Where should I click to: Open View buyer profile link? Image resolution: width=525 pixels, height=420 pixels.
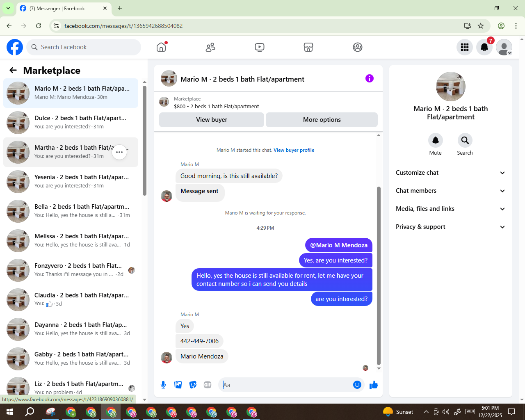click(294, 150)
